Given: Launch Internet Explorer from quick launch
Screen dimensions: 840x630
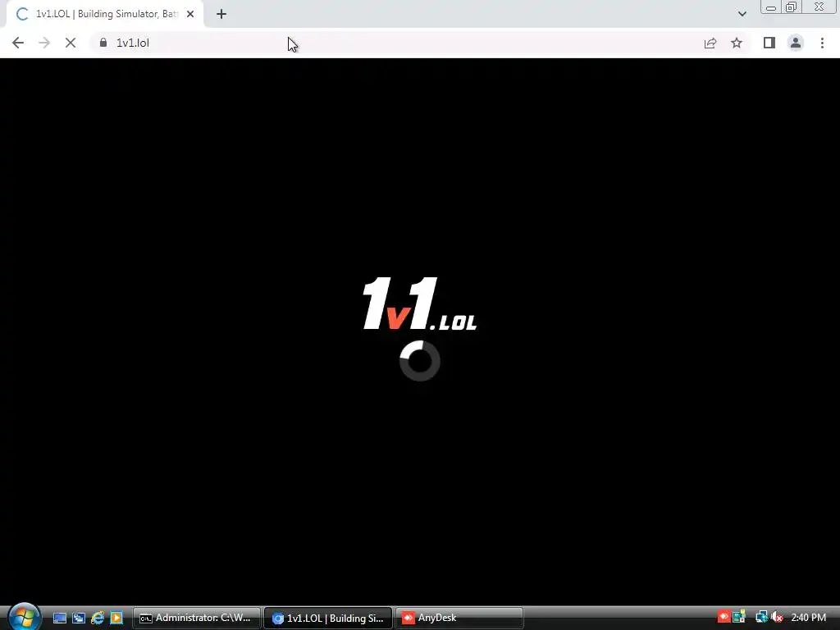Looking at the screenshot, I should (x=98, y=618).
